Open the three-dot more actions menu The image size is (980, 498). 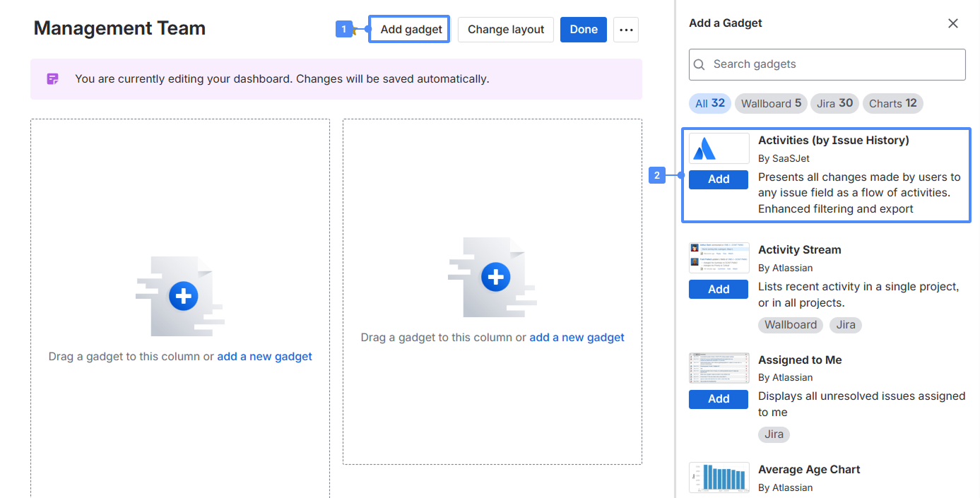click(x=625, y=30)
